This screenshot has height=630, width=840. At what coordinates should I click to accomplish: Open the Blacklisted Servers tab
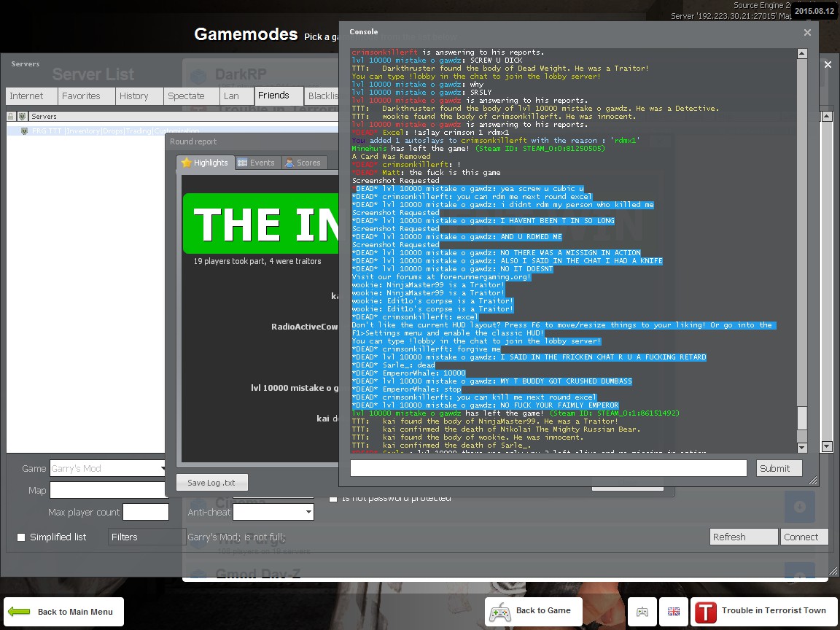tap(322, 96)
